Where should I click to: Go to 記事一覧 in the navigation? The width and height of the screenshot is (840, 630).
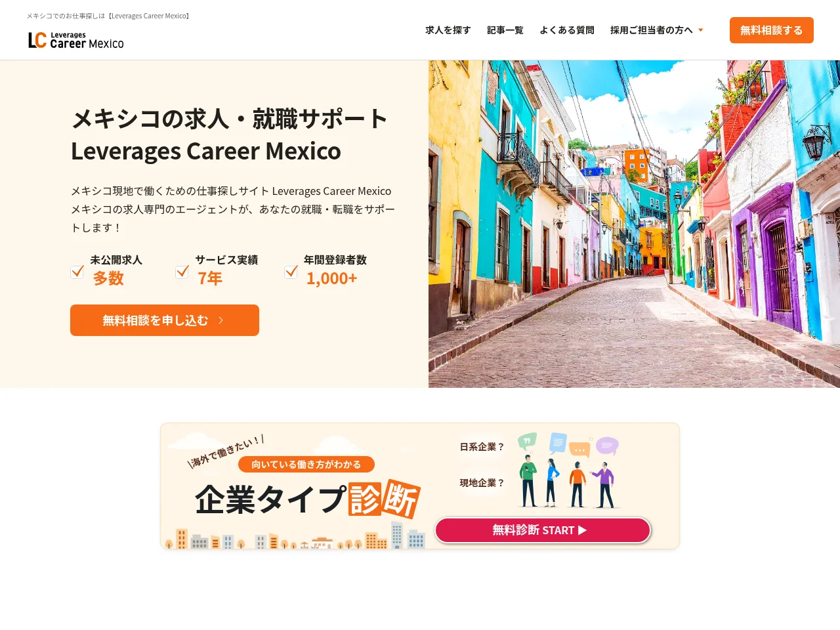(505, 30)
